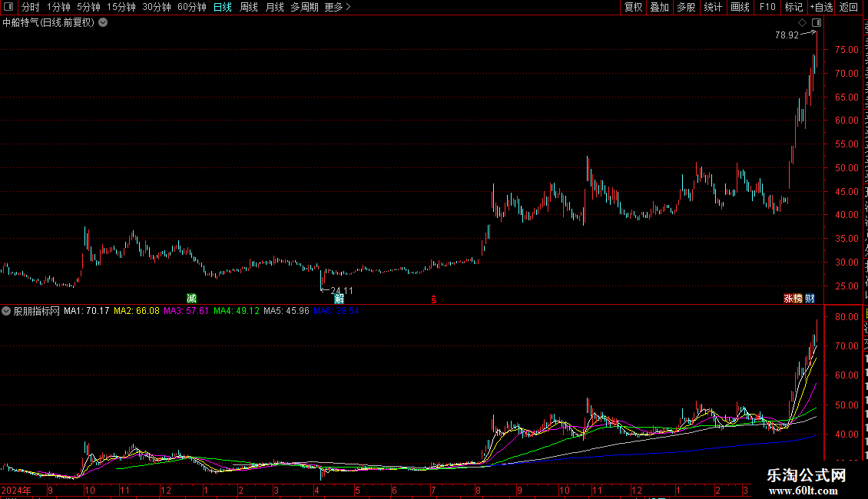
Task: Open the 画线 drawing tools
Action: pos(740,7)
